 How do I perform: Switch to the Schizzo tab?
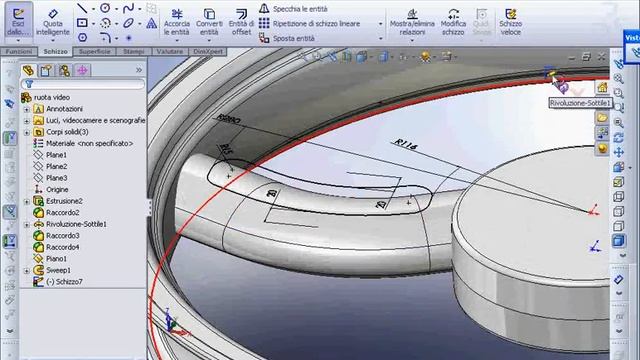coord(56,51)
